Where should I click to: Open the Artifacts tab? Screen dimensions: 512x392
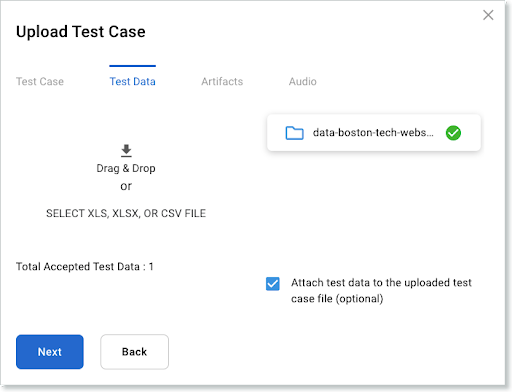[x=222, y=81]
